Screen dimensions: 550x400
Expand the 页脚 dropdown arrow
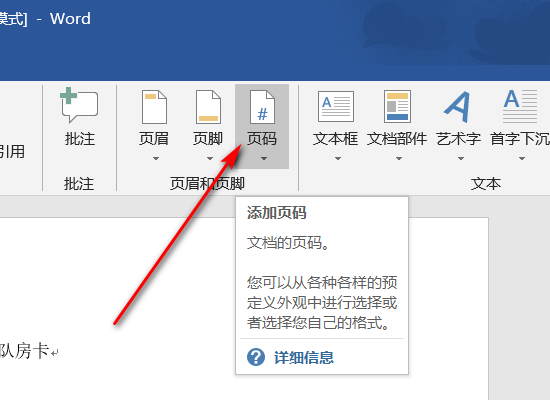pyautogui.click(x=210, y=159)
